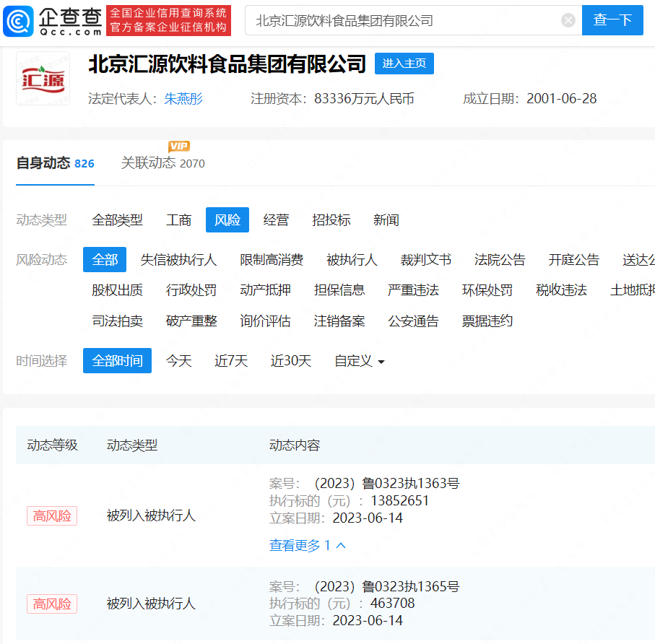The image size is (655, 644).
Task: Filter by 开庭公告
Action: pyautogui.click(x=574, y=260)
